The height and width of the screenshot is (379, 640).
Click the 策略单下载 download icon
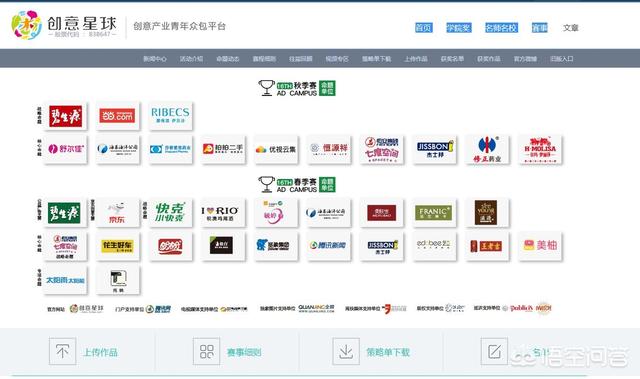point(346,351)
